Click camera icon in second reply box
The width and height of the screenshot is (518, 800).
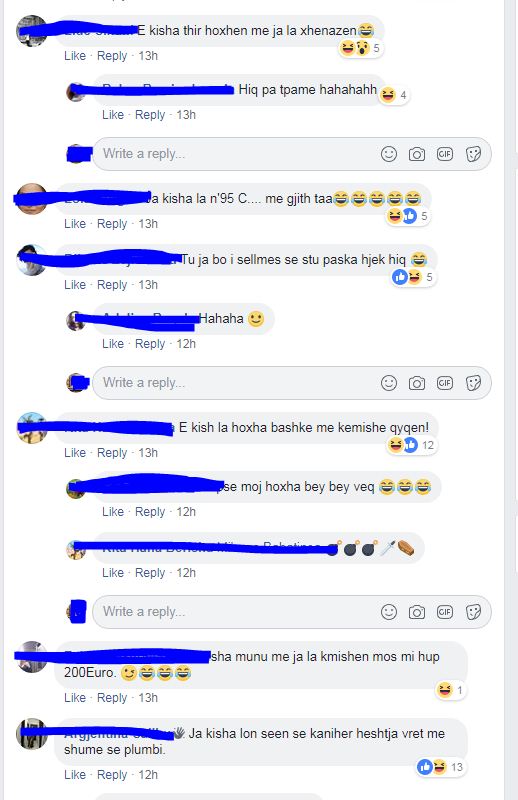click(417, 383)
